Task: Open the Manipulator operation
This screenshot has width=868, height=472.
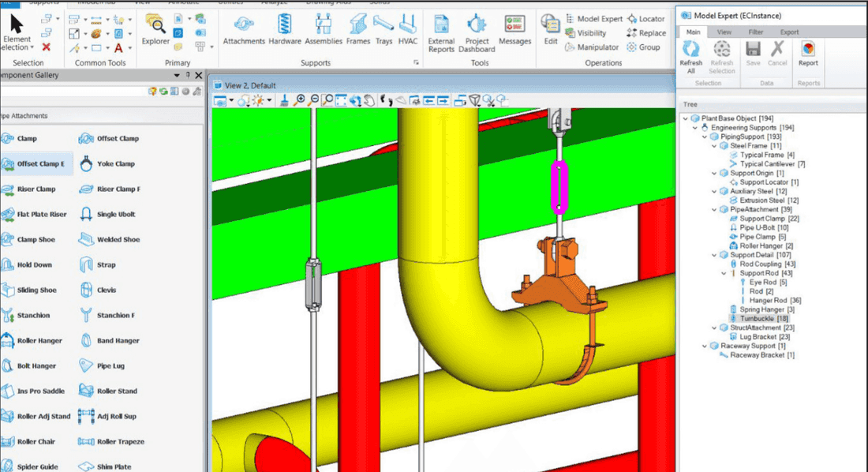Action: 592,47
